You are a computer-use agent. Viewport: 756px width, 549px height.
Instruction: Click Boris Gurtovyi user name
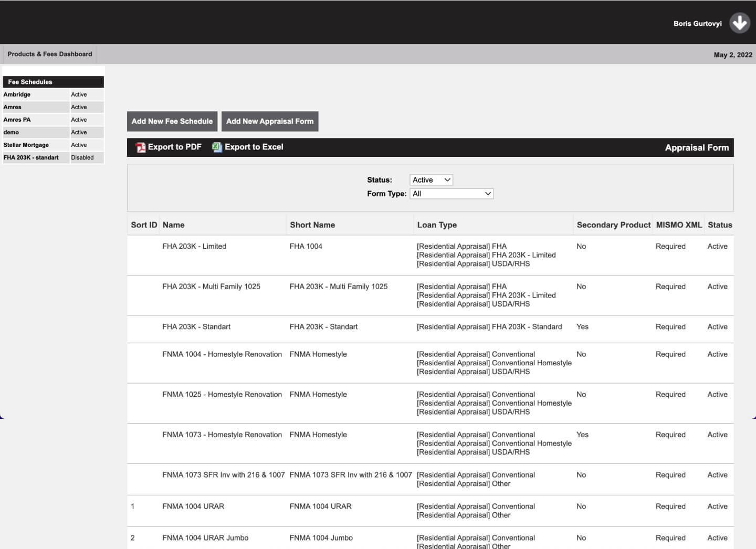697,24
